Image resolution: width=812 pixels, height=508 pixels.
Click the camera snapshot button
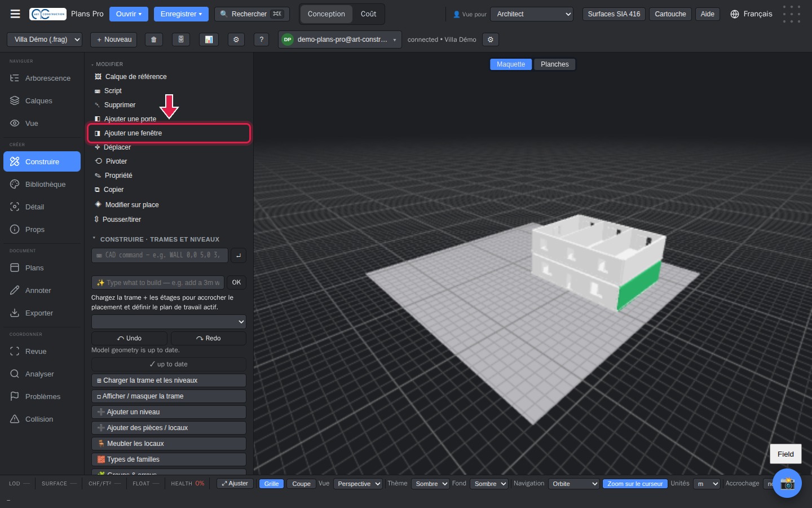click(x=787, y=483)
